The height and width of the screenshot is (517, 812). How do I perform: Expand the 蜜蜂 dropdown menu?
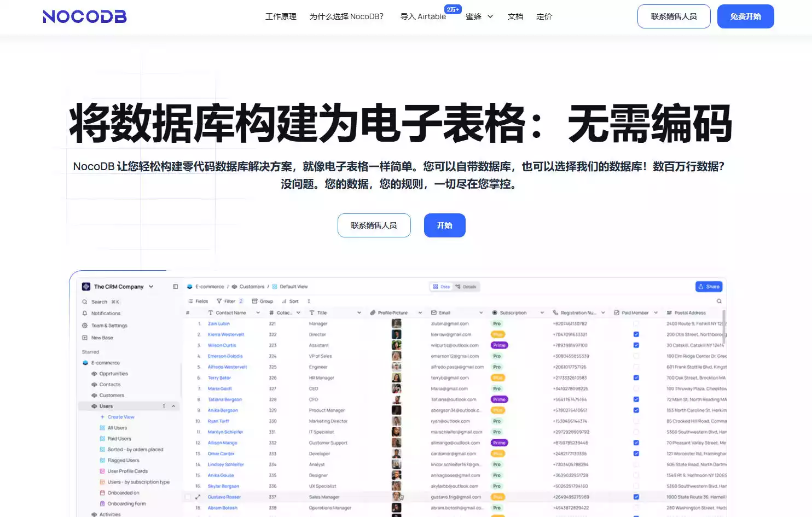pyautogui.click(x=479, y=16)
